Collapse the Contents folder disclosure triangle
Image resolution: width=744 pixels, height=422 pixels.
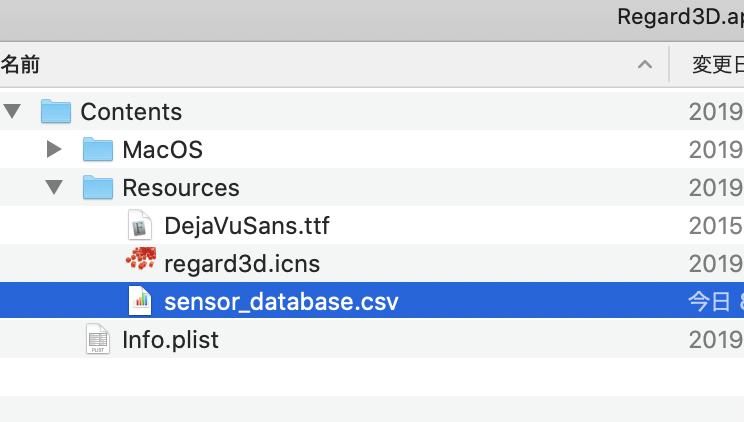pos(13,111)
